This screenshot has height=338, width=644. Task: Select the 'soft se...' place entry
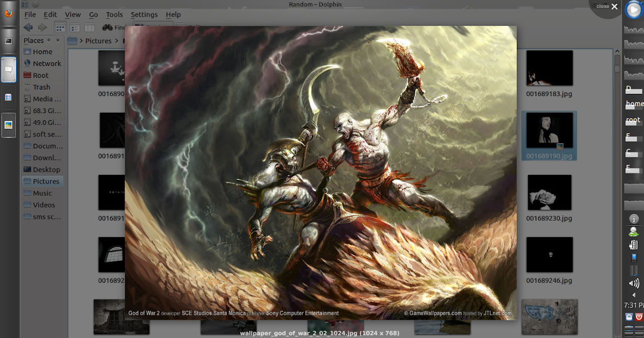pos(42,134)
